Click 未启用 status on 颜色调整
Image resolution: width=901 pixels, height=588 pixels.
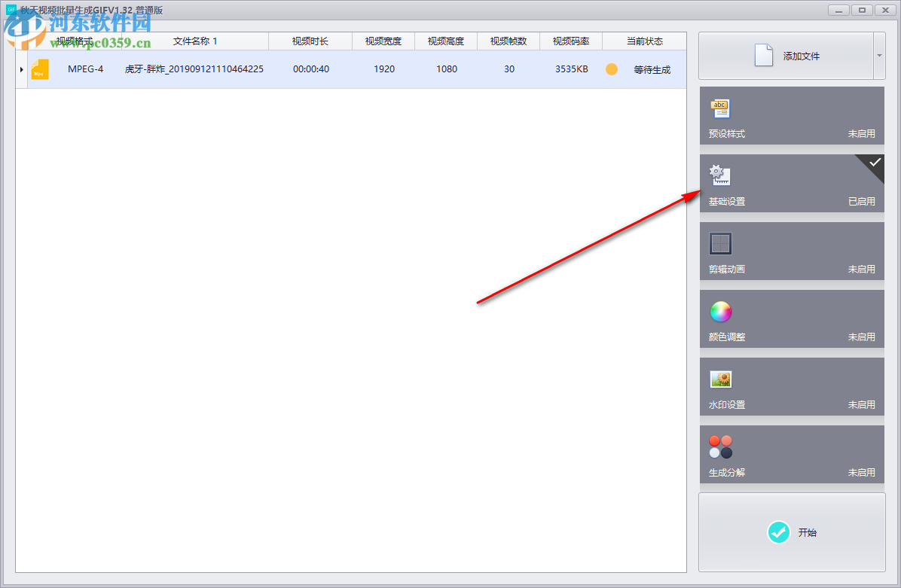tap(861, 337)
